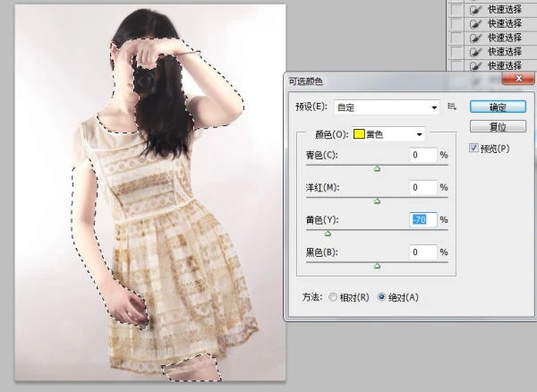The height and width of the screenshot is (392, 537).
Task: Close the 可选颜色 dialog
Action: pos(518,79)
